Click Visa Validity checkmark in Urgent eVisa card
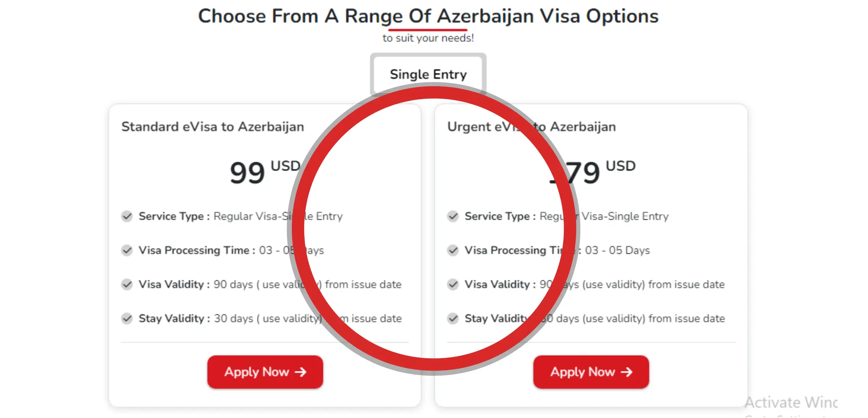This screenshot has height=418, width=868. (x=453, y=285)
